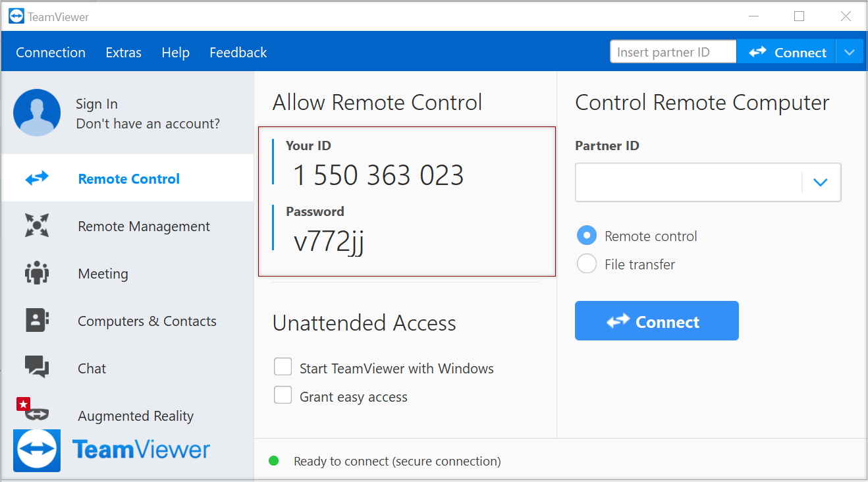
Task: Open the Partner ID history dropdown arrow
Action: [820, 182]
